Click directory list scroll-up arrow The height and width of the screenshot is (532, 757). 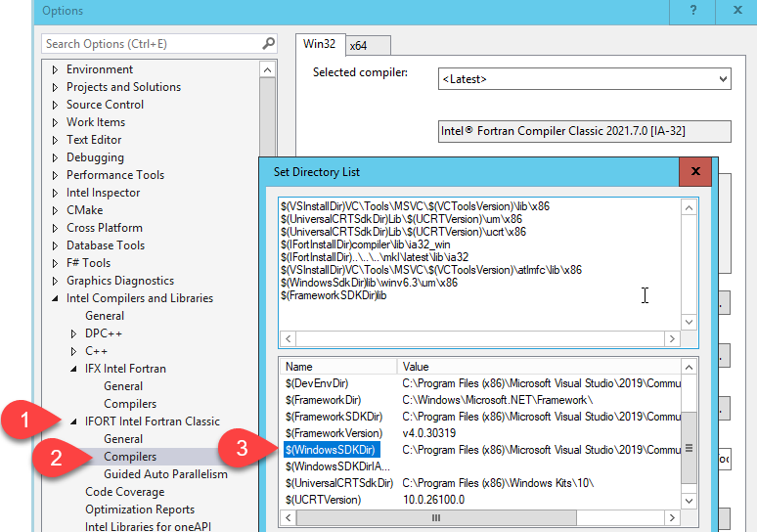pos(689,208)
